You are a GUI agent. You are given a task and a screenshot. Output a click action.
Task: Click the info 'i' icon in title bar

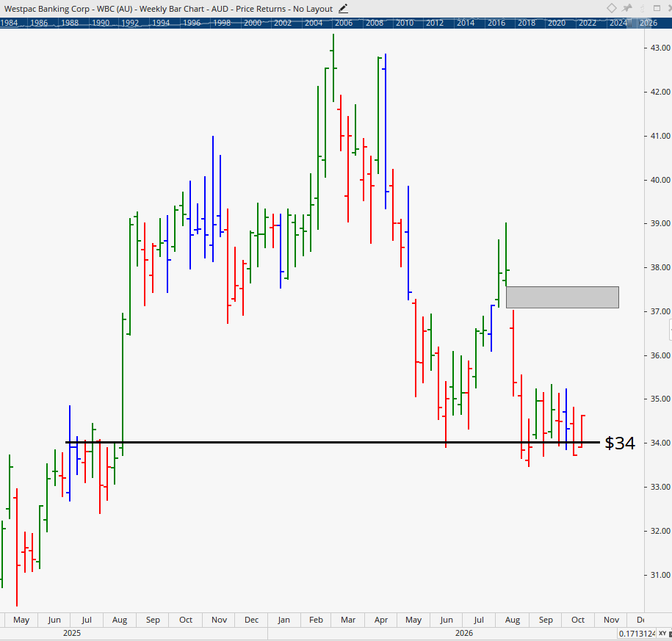pos(642,8)
